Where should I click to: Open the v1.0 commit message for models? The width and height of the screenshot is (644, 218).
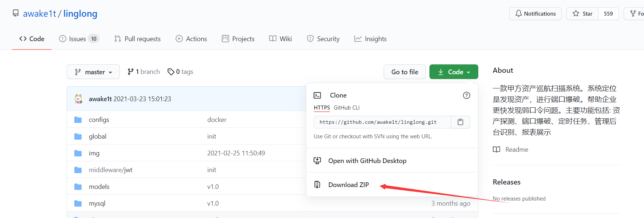coord(213,186)
